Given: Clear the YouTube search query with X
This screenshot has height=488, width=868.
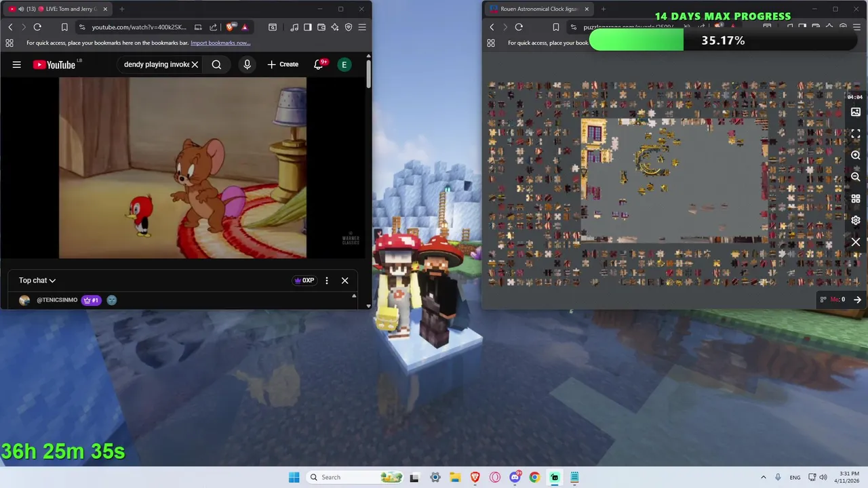Looking at the screenshot, I should point(195,64).
